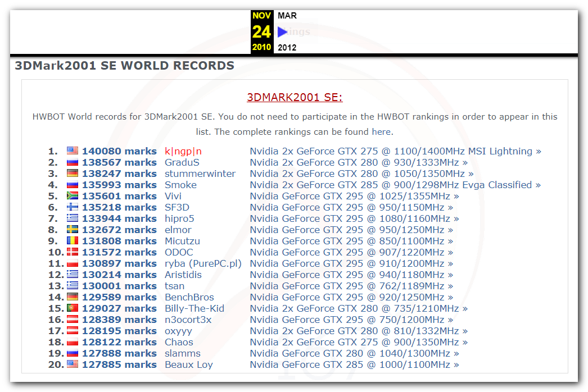Click the Greek flag beside Aristidis
588x392 pixels.
click(73, 274)
